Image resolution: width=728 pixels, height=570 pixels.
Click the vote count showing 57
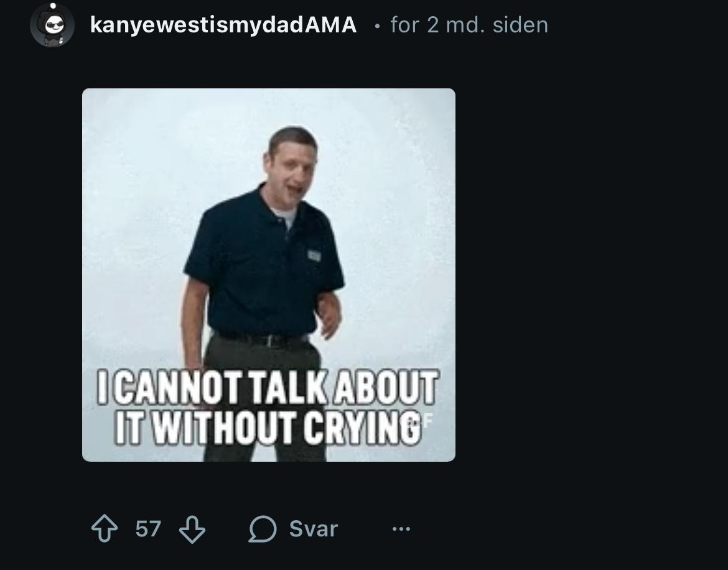(x=148, y=529)
